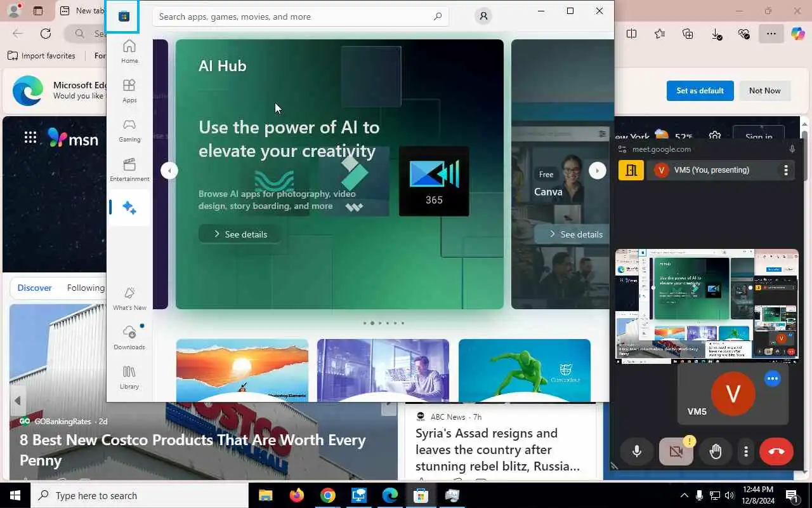This screenshot has height=508, width=812.
Task: Mute microphone in Meet window
Action: tap(637, 451)
